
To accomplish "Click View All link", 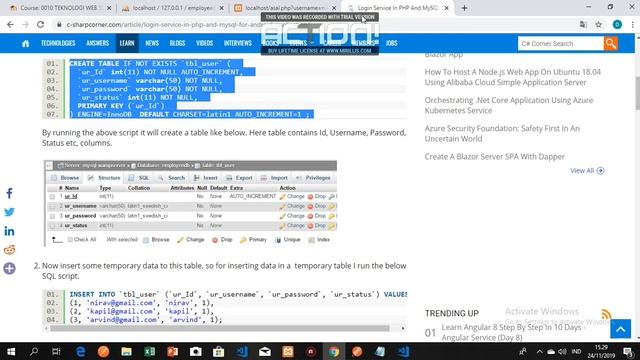I will tap(587, 171).
